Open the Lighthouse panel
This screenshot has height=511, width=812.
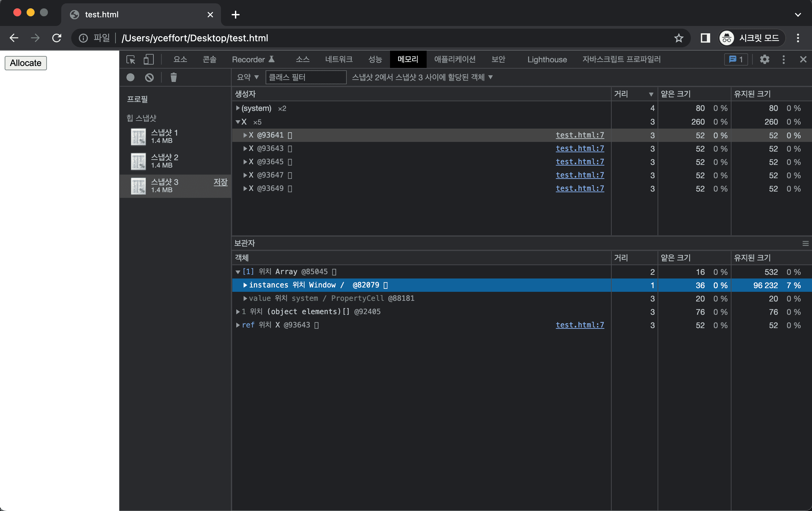click(x=546, y=59)
